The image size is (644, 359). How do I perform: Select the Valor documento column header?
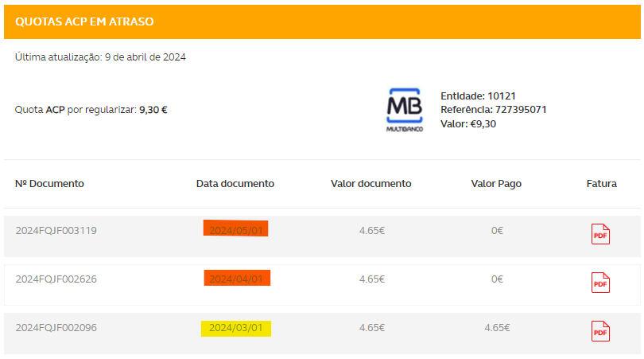pyautogui.click(x=371, y=184)
